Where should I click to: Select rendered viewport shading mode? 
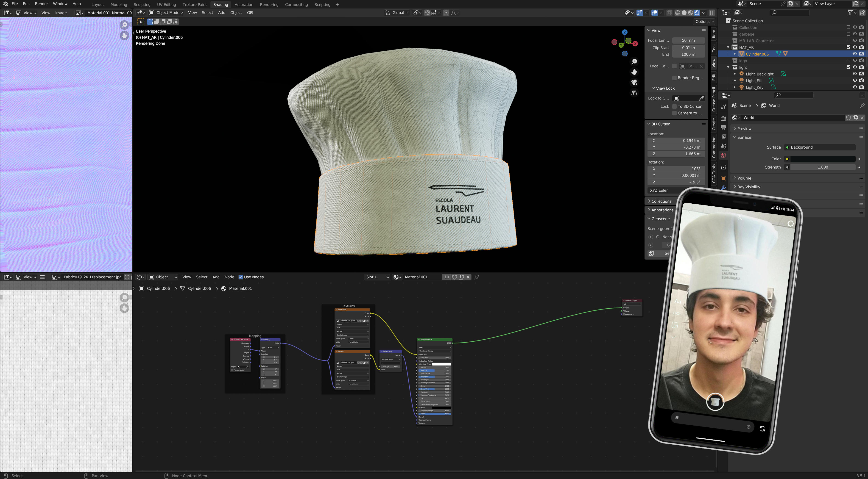point(697,13)
